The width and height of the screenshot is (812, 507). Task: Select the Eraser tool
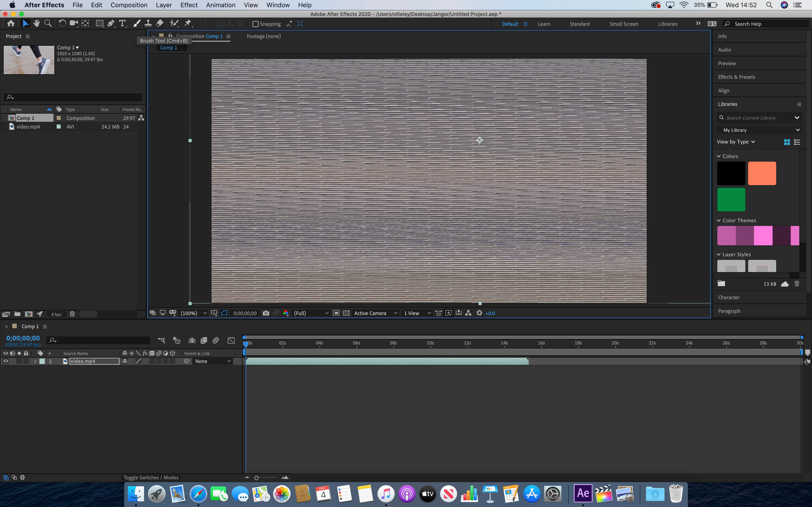point(160,24)
